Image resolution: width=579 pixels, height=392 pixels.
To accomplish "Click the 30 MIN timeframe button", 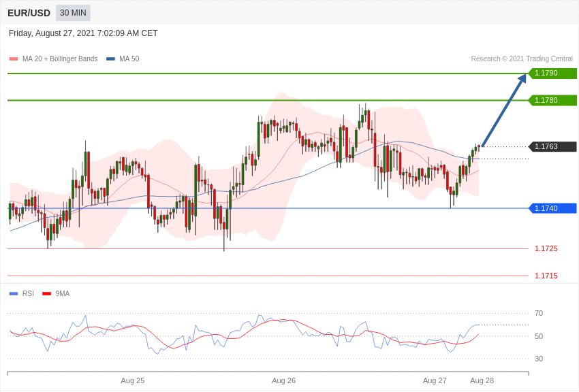I will click(x=73, y=13).
